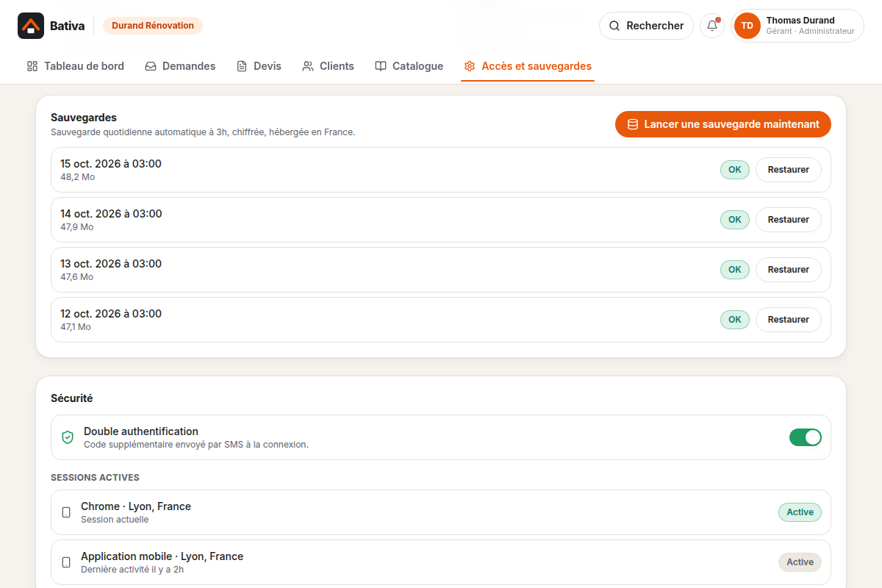Click the Demandes inbox icon

pos(151,66)
